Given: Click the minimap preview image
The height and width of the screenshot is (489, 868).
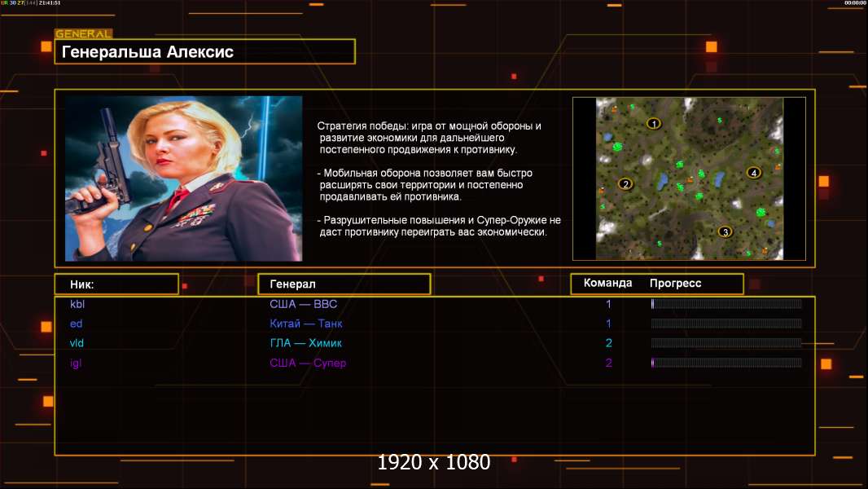Looking at the screenshot, I should (x=689, y=178).
